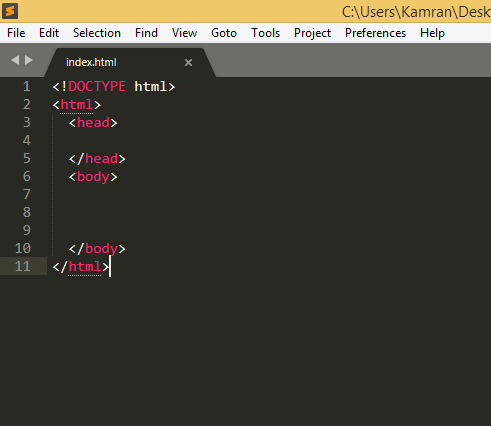This screenshot has width=491, height=426.
Task: Open the Project menu
Action: pos(312,33)
